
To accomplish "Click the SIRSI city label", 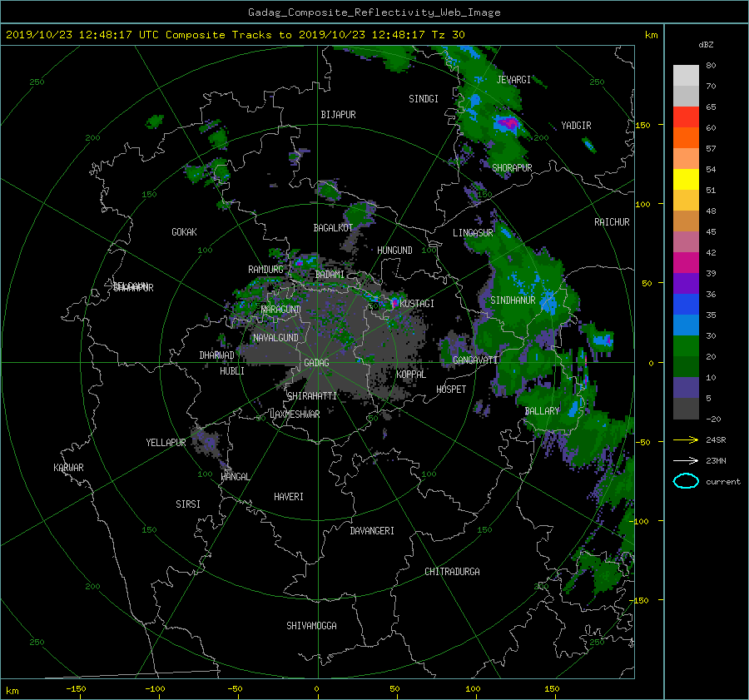I will pos(188,504).
